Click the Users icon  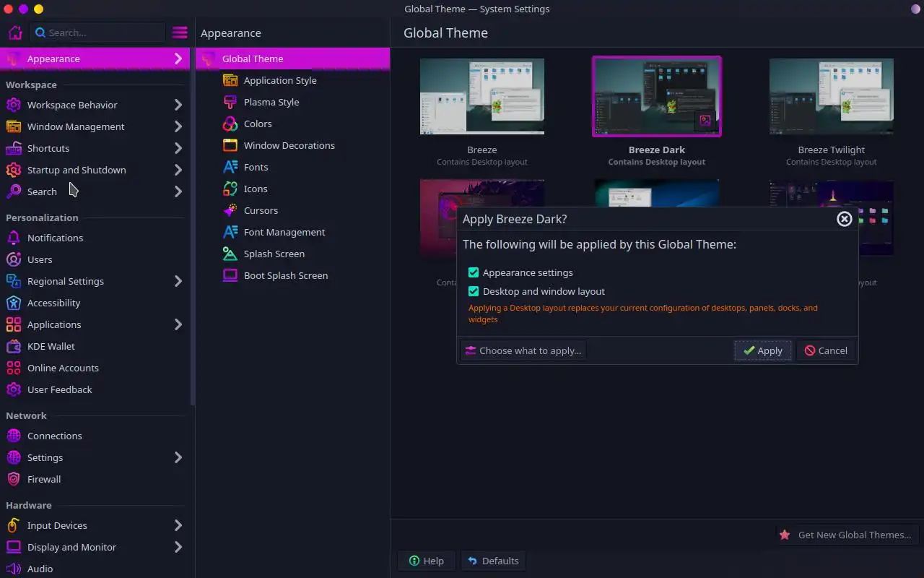coord(14,259)
